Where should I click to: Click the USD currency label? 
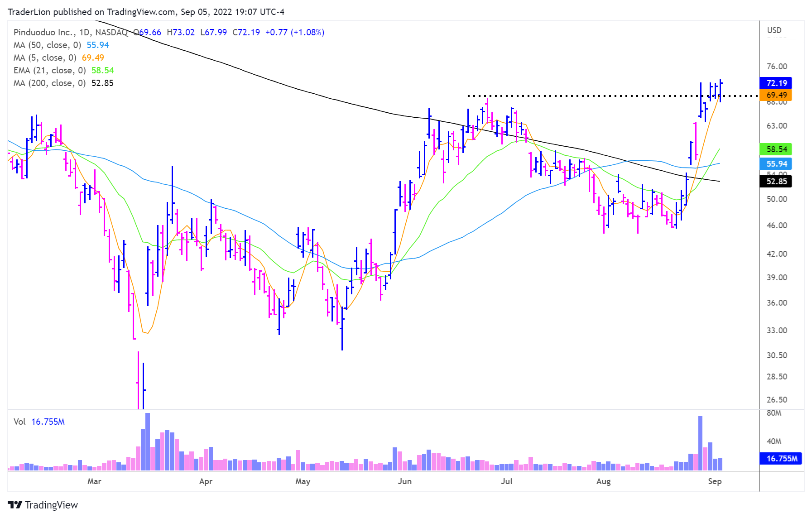tap(774, 30)
